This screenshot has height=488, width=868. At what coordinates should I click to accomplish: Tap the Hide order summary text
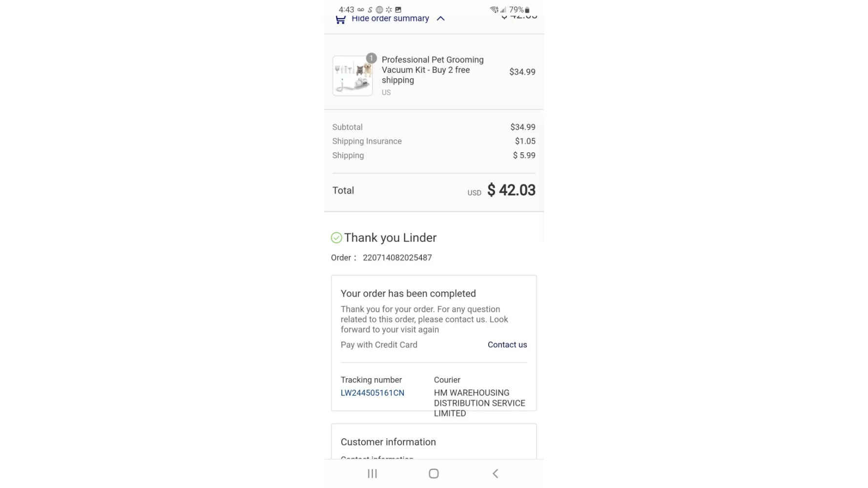click(x=390, y=19)
